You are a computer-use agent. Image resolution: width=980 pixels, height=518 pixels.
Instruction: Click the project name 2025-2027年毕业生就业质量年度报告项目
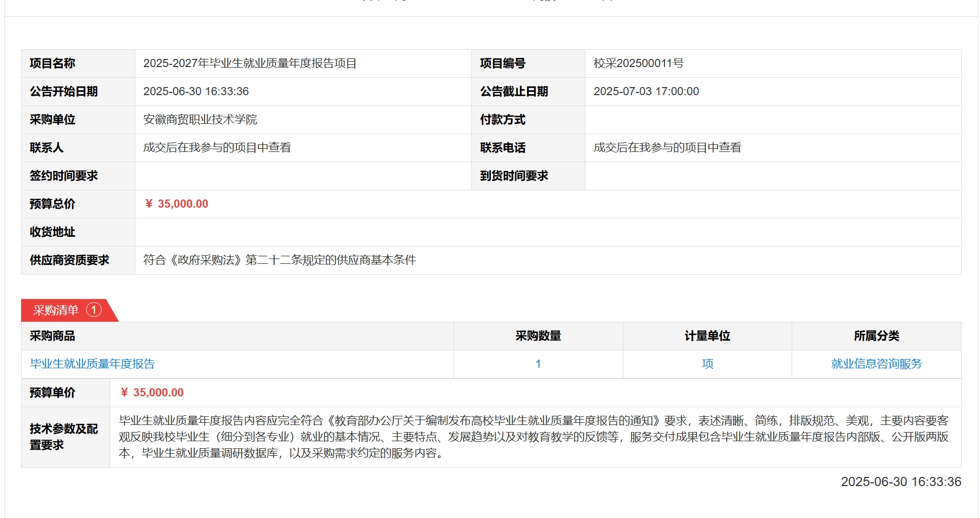[249, 63]
